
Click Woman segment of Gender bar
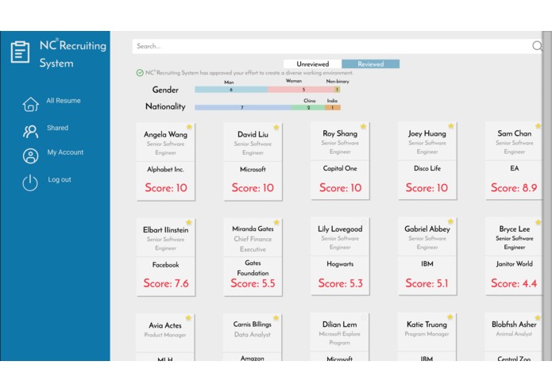tap(301, 90)
